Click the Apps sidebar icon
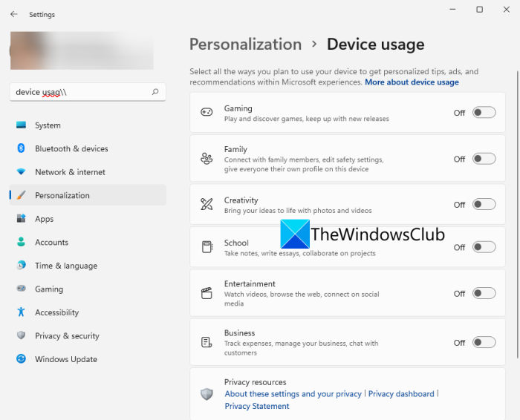This screenshot has width=520, height=420. [21, 219]
